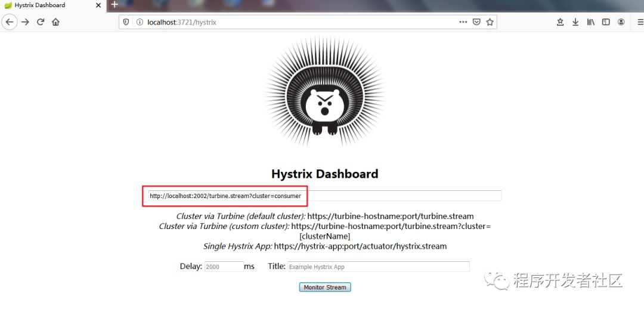Click 'Cluster via Turbine (default cluster):' text
Screen dimensions: 644x309
click(241, 216)
